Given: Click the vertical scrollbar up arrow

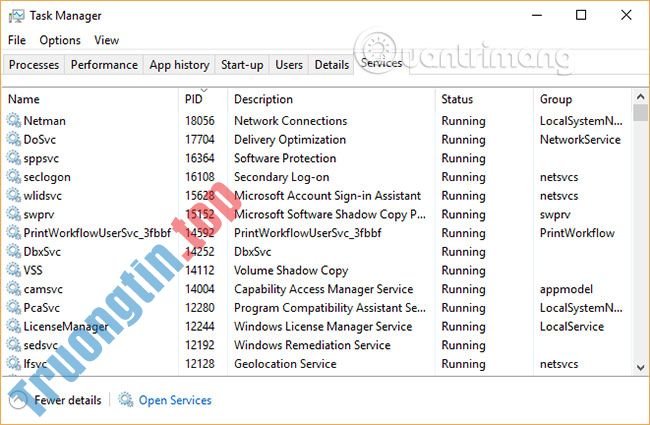Looking at the screenshot, I should (x=640, y=97).
